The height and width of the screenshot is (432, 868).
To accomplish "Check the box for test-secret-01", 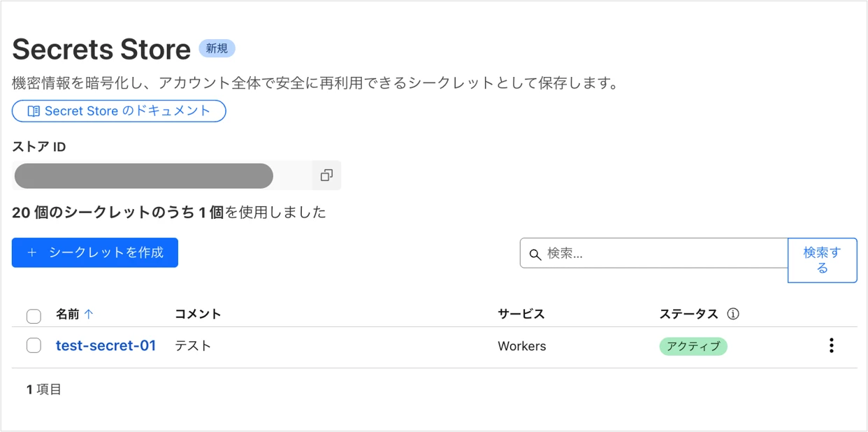I will pyautogui.click(x=34, y=345).
